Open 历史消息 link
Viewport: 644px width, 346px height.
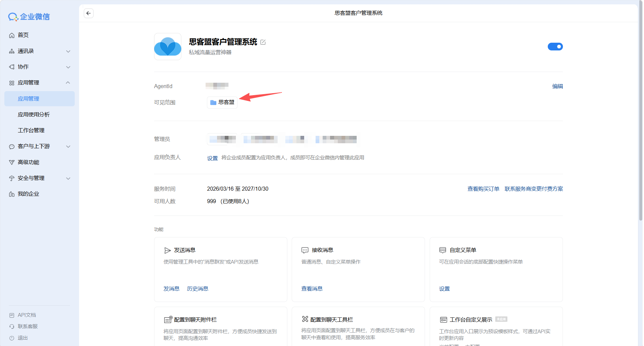(198, 289)
